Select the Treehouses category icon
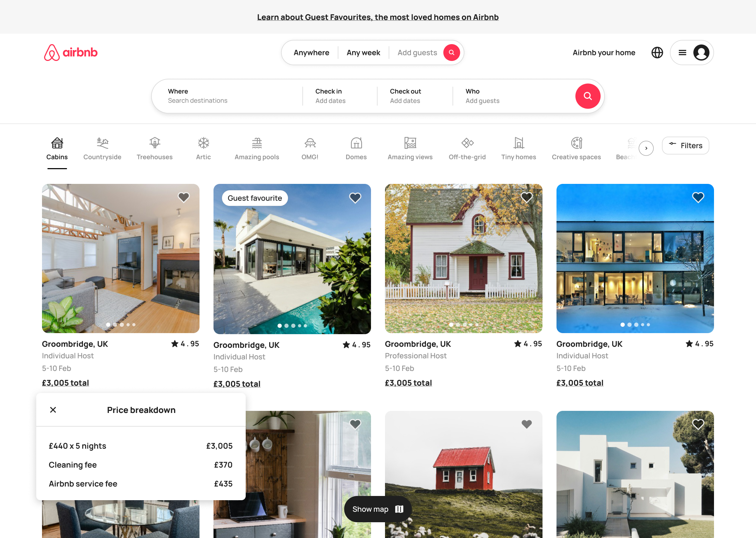 [x=154, y=143]
